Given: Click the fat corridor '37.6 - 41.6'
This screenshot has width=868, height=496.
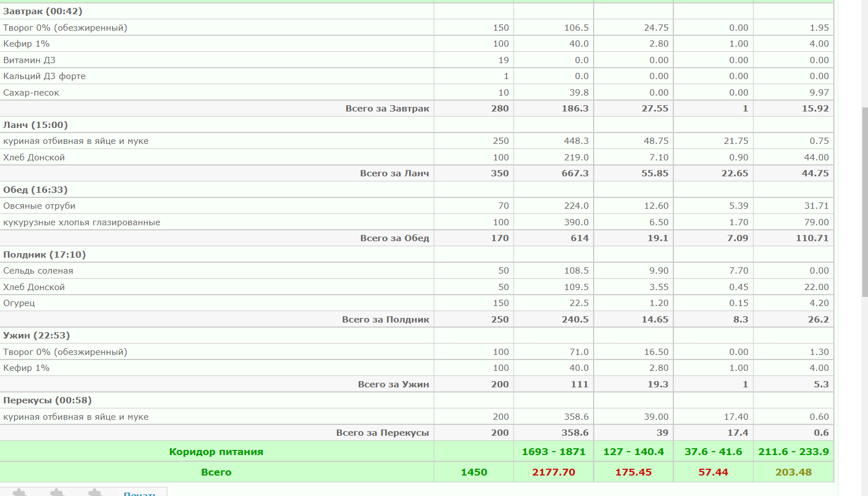Looking at the screenshot, I should tap(713, 452).
